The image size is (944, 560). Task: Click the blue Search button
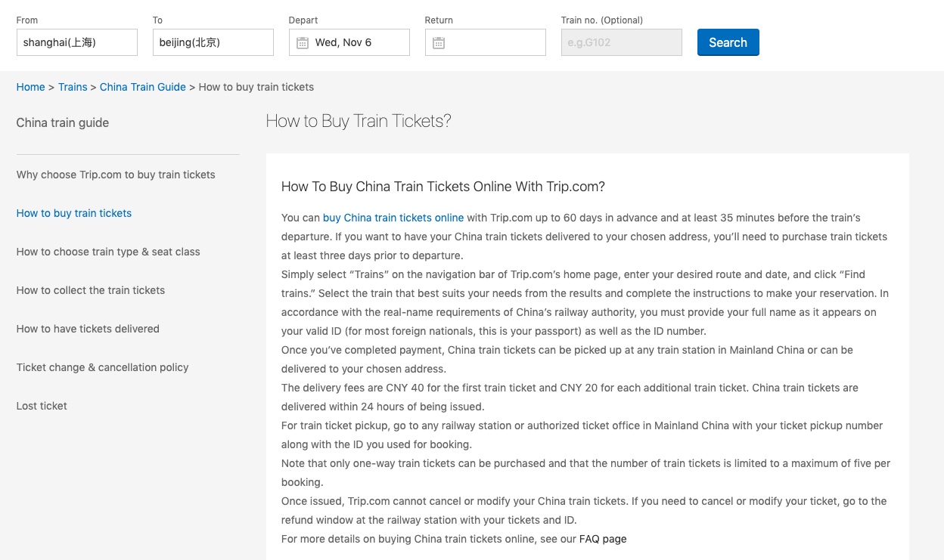(x=728, y=42)
